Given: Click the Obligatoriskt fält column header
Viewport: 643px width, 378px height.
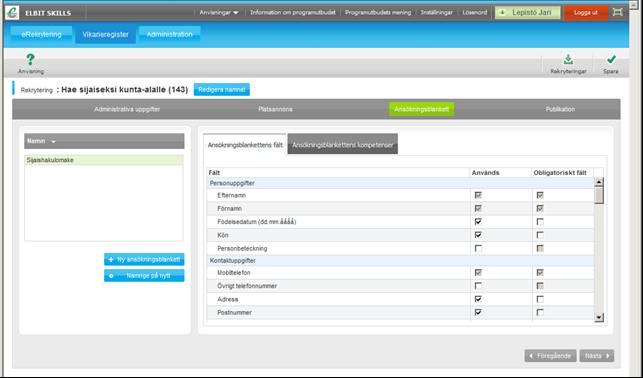Looking at the screenshot, I should 562,173.
